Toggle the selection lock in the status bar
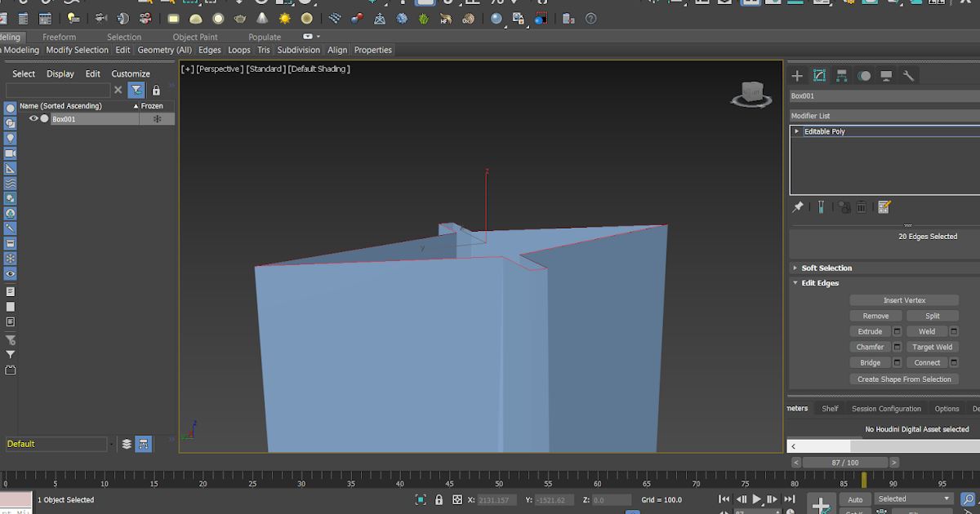 [439, 499]
